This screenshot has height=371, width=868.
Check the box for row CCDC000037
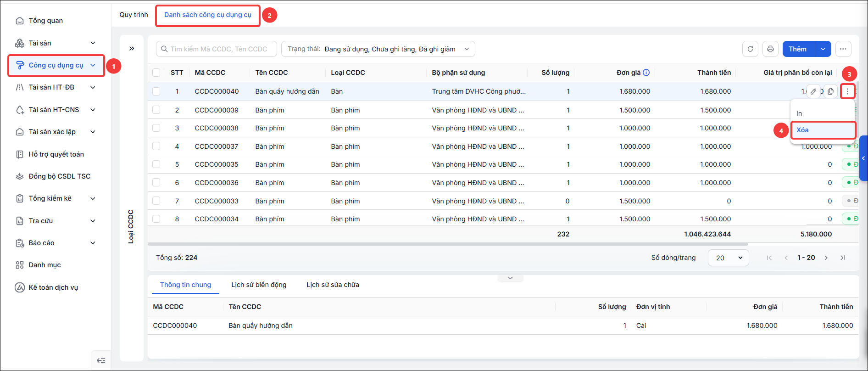click(156, 146)
